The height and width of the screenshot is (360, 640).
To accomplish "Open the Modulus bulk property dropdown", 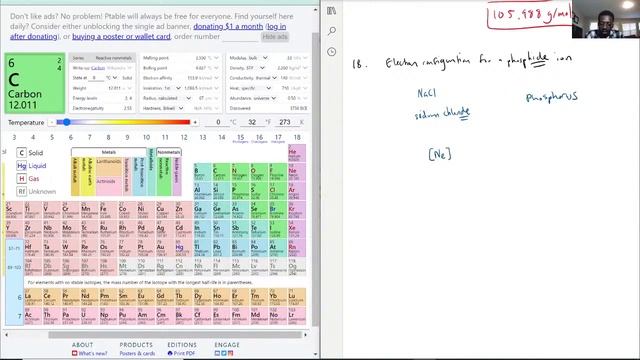I will tap(265, 58).
